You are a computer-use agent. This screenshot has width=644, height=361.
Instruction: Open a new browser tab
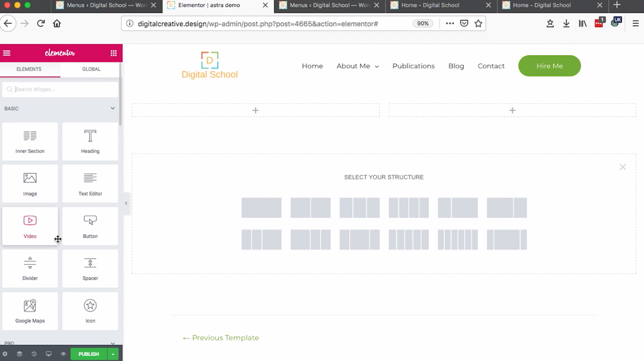click(617, 5)
